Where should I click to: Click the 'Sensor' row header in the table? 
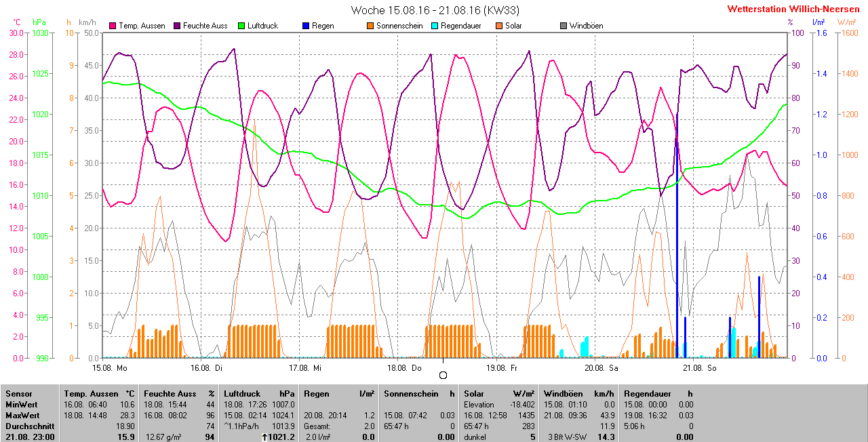click(20, 394)
